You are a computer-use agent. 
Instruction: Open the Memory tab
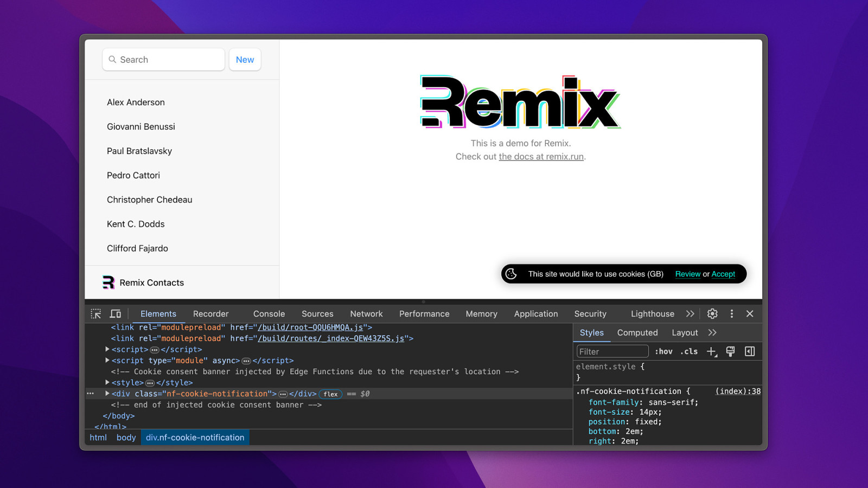click(x=481, y=313)
